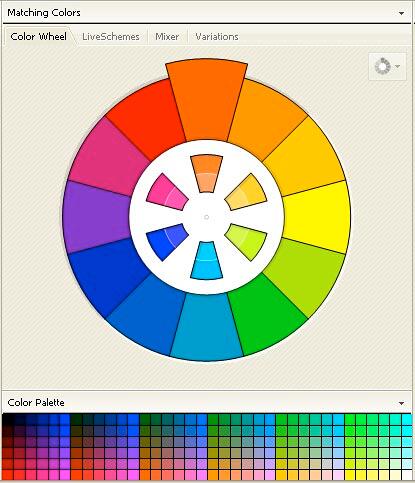The height and width of the screenshot is (483, 415).
Task: Click the inner sky blue matching color wedge
Action: pos(207,261)
